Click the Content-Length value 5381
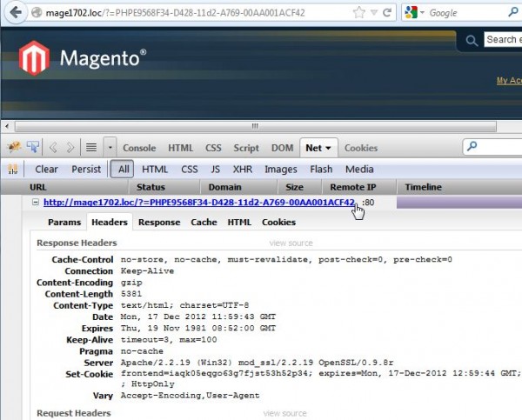Viewport: 522px width, 420px height. tap(131, 294)
